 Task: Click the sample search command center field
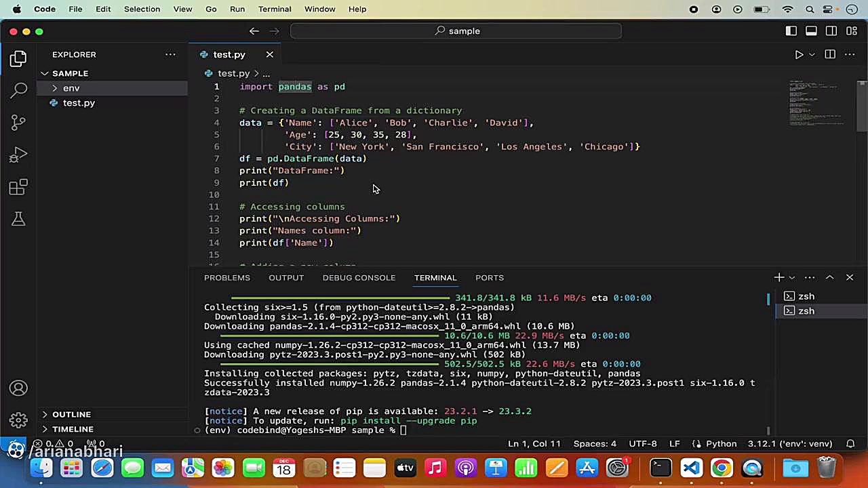[x=456, y=31]
